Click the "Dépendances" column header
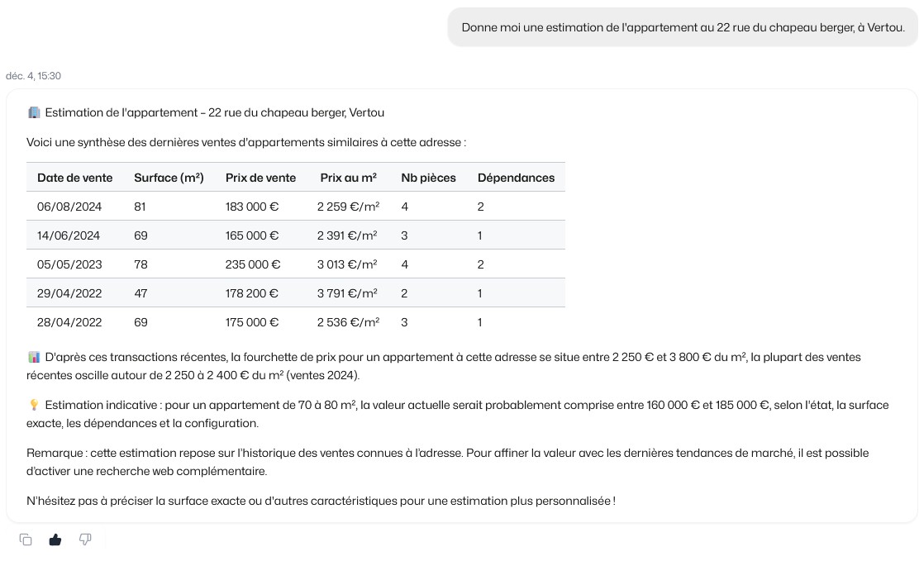 click(x=516, y=178)
